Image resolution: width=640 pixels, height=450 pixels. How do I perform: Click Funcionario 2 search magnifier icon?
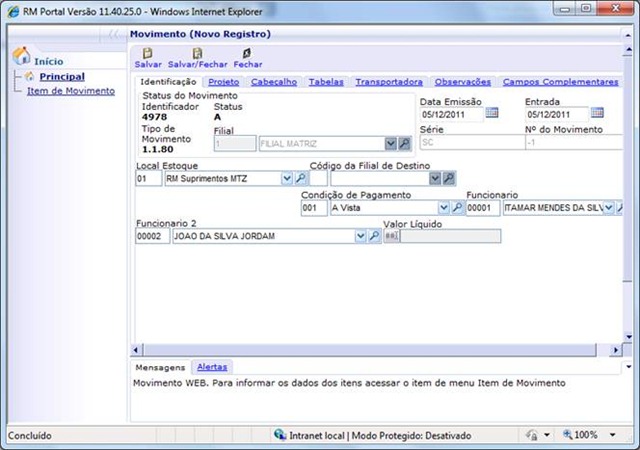[374, 236]
